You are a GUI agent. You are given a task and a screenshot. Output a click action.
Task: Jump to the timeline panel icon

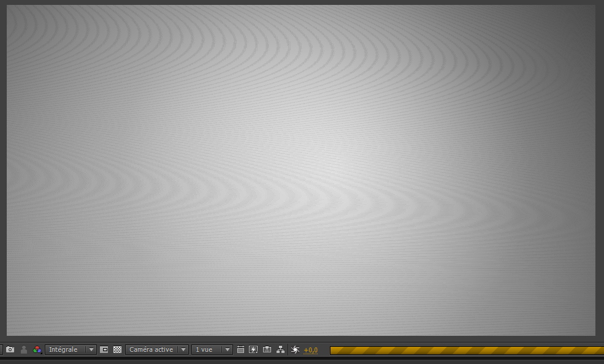267,349
